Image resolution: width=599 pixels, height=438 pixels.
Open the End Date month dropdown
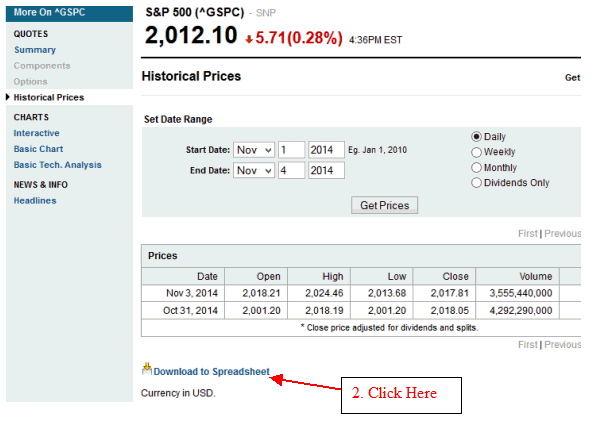254,170
